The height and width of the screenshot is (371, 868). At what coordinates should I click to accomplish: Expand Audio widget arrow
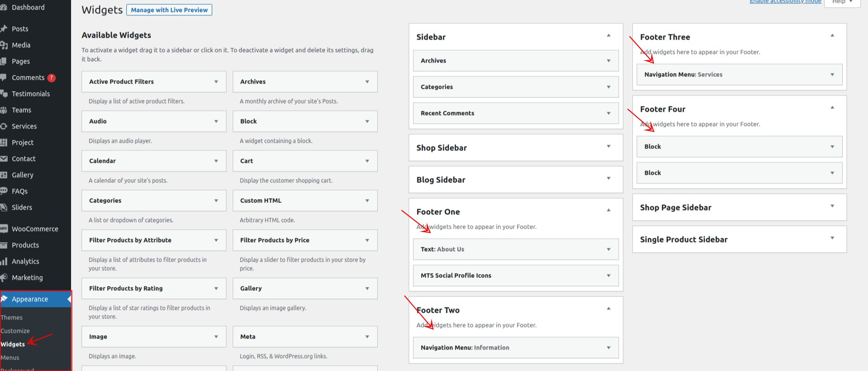point(216,121)
